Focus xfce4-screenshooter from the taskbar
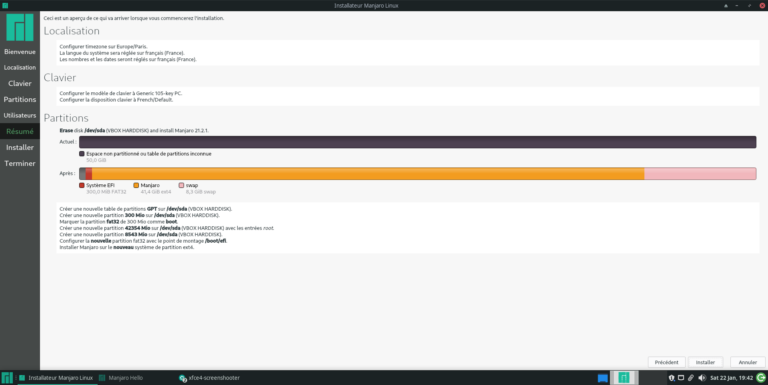Screen dimensions: 768x385 (209, 378)
